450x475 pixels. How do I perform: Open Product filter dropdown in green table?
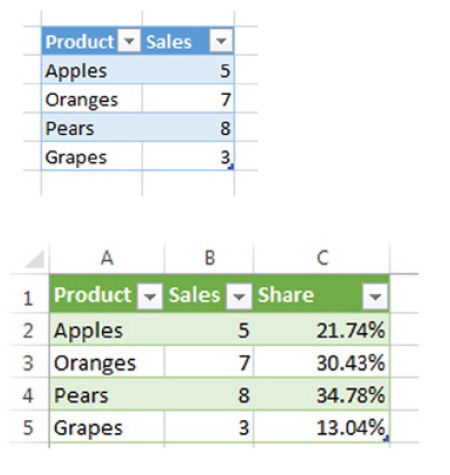pyautogui.click(x=150, y=296)
